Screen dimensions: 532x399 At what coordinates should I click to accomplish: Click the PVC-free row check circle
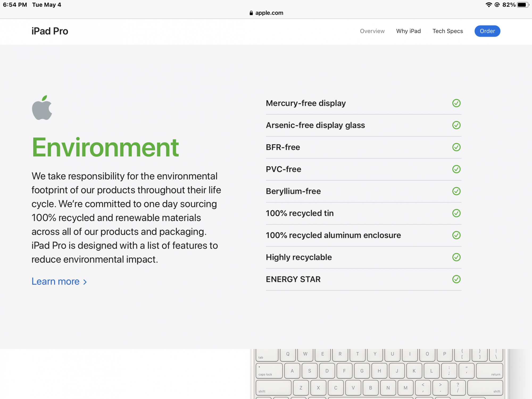(456, 169)
